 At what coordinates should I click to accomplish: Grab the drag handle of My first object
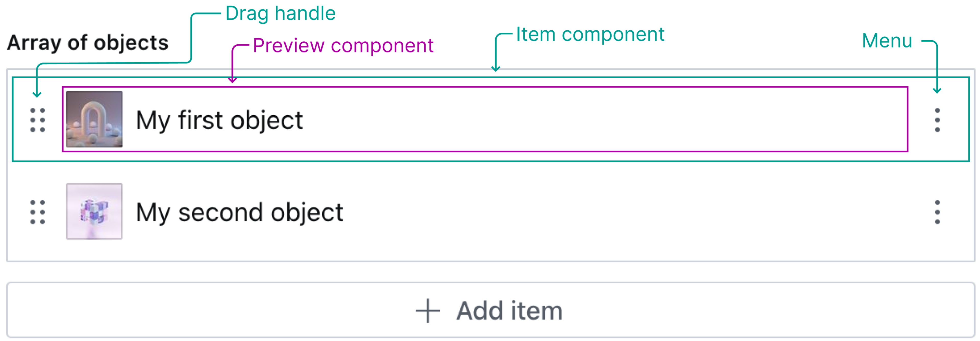point(38,120)
